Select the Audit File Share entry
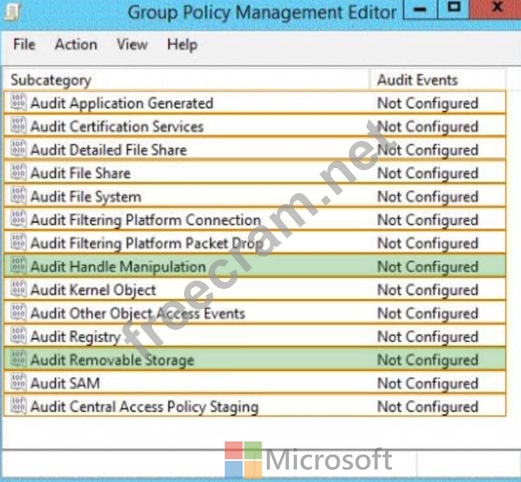Image resolution: width=521 pixels, height=482 pixels. (x=255, y=173)
